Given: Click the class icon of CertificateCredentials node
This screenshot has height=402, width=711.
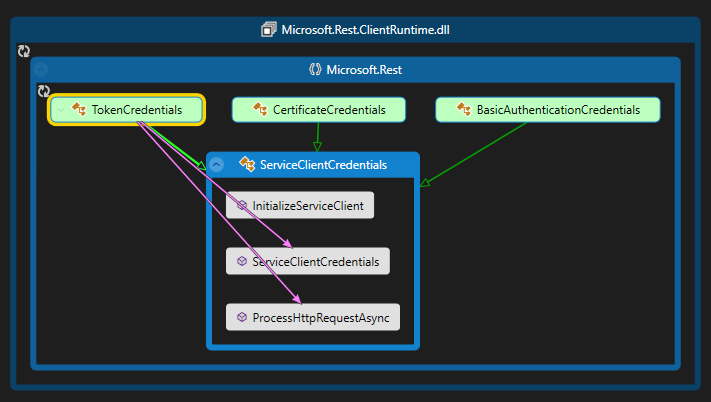Looking at the screenshot, I should (260, 109).
